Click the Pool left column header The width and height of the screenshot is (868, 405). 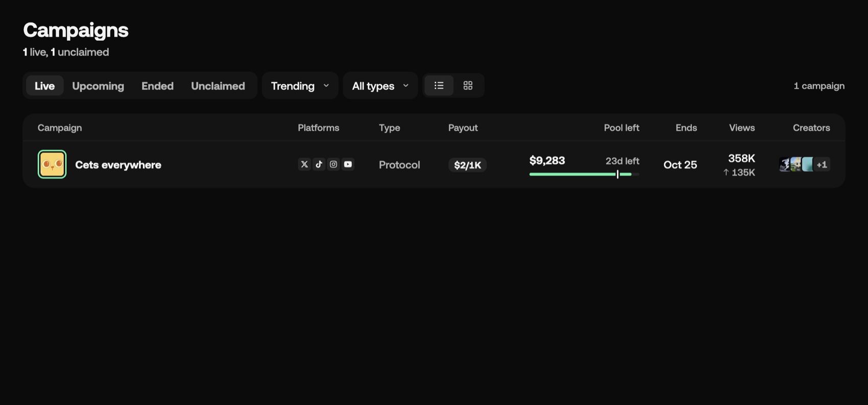click(x=621, y=128)
